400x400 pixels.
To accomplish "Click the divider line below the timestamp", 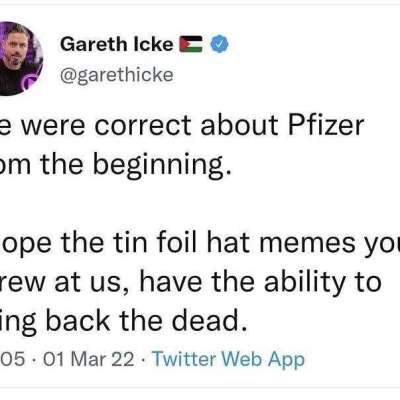I will (x=200, y=388).
